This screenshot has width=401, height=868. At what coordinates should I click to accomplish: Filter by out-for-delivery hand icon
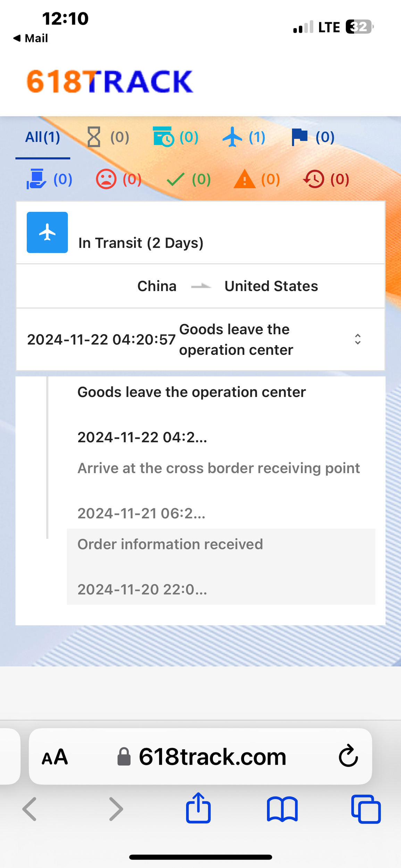(x=50, y=179)
